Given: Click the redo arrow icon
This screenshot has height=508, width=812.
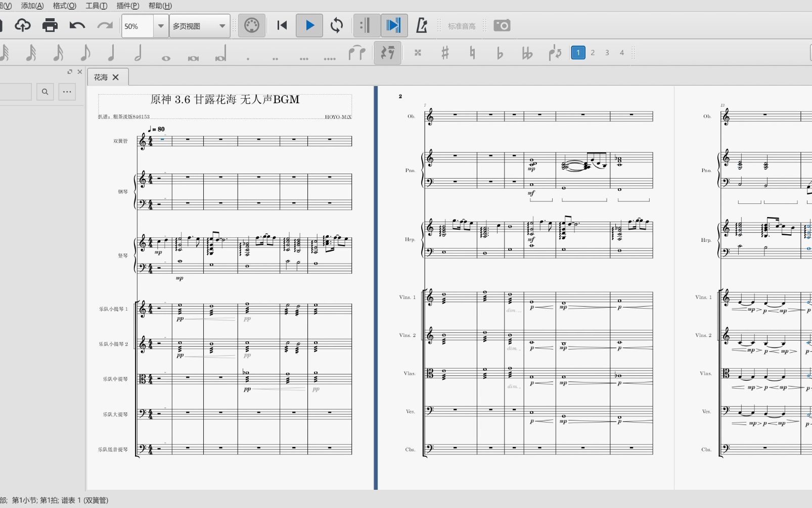Looking at the screenshot, I should tap(105, 25).
